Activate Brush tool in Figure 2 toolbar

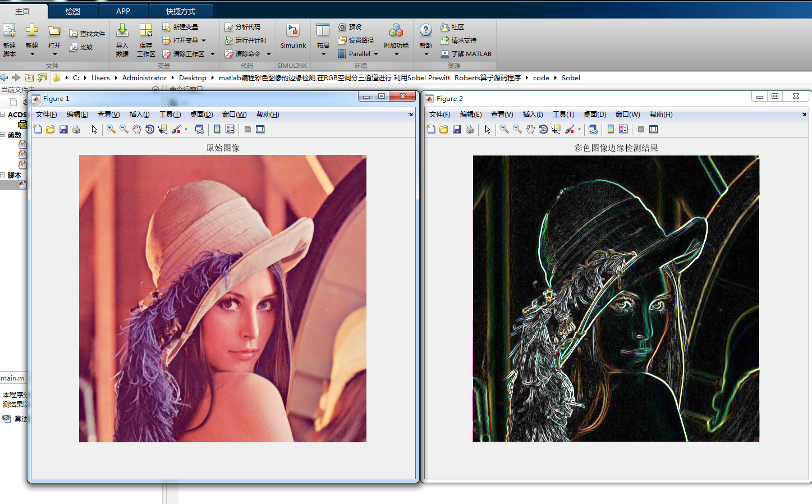(570, 129)
